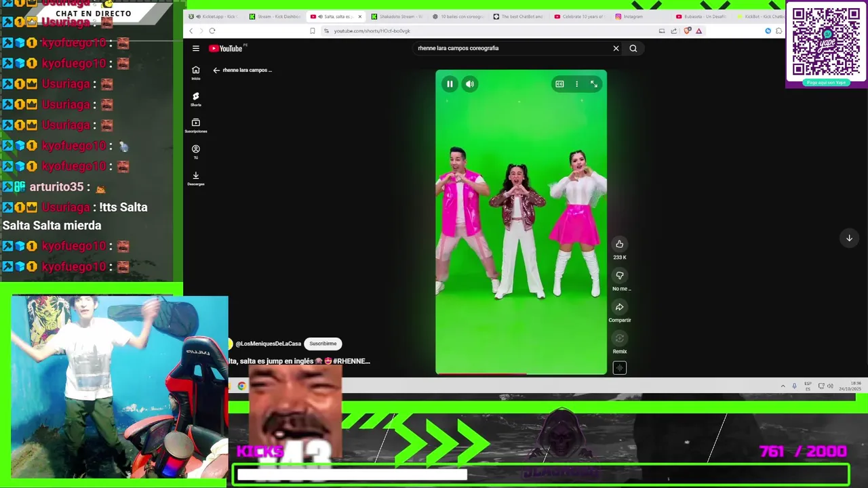
Task: Open the ESP language selector in tray
Action: coord(808,386)
